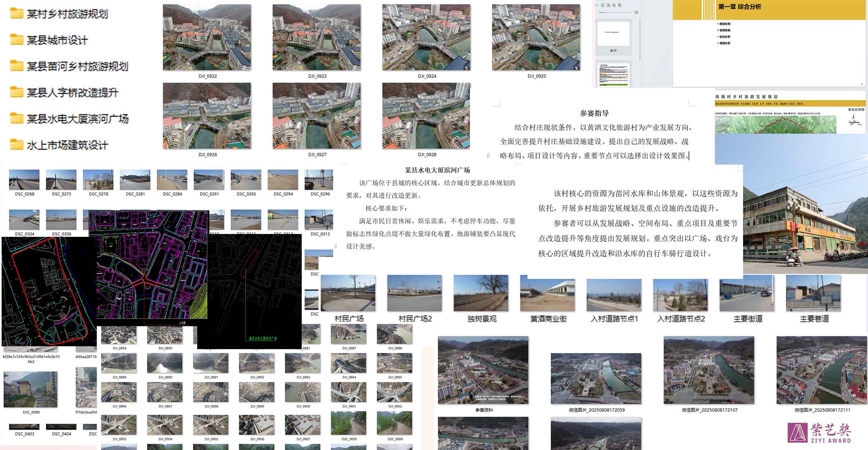This screenshot has height=450, width=868.
Task: Click the 第一章 综合分析 slide heading
Action: (739, 7)
